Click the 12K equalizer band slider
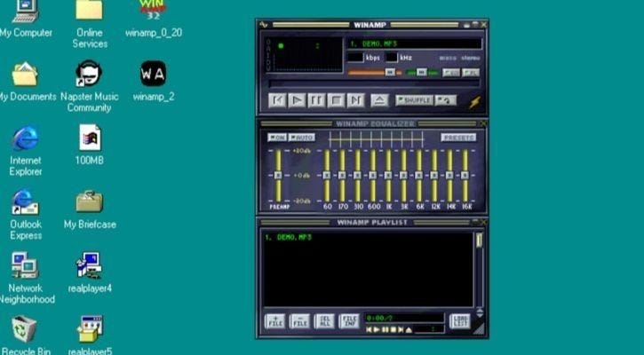Screen dimensions: 644x355 (x=434, y=175)
